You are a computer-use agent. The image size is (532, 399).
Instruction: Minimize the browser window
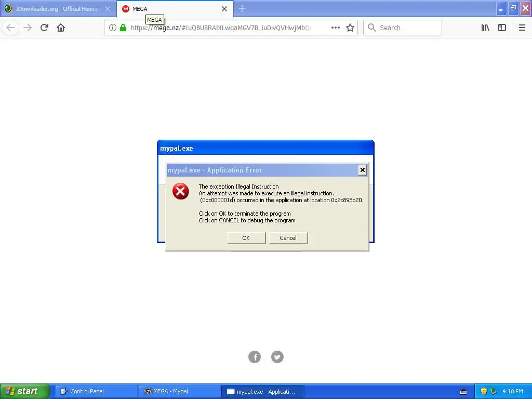click(501, 8)
